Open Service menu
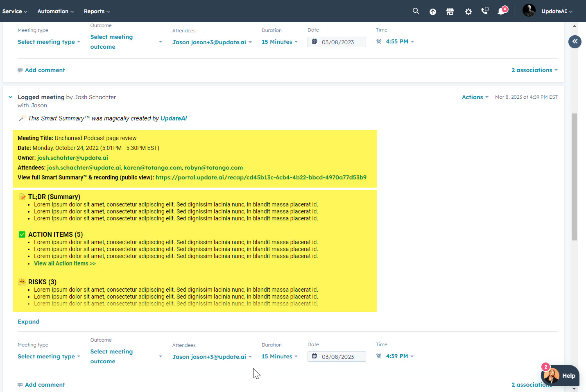This screenshot has height=392, width=586. [15, 11]
